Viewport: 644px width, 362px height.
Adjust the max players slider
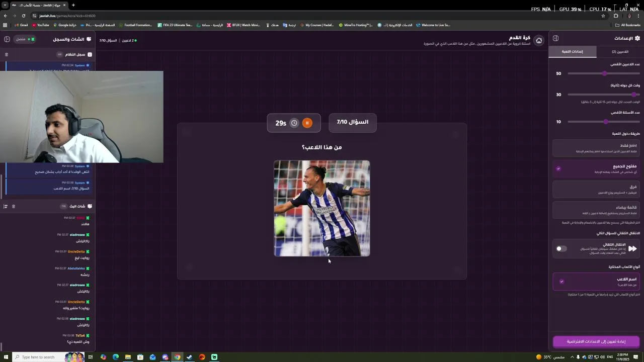click(x=604, y=73)
